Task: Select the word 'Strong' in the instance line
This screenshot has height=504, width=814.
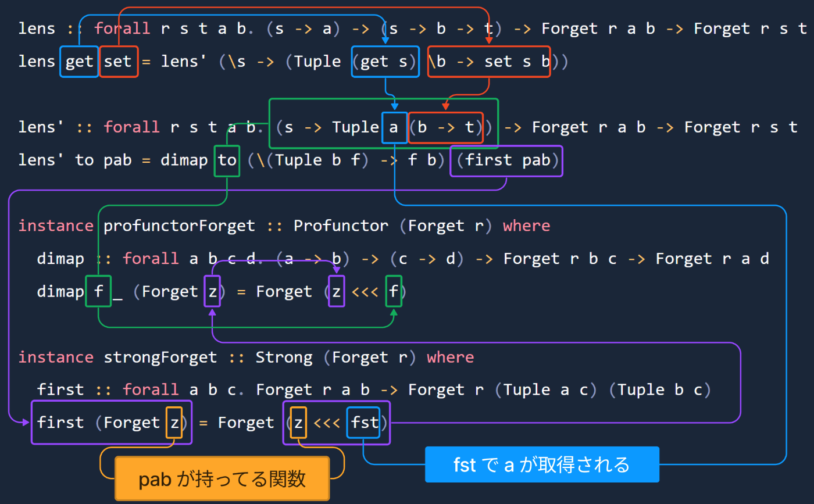Action: (284, 357)
